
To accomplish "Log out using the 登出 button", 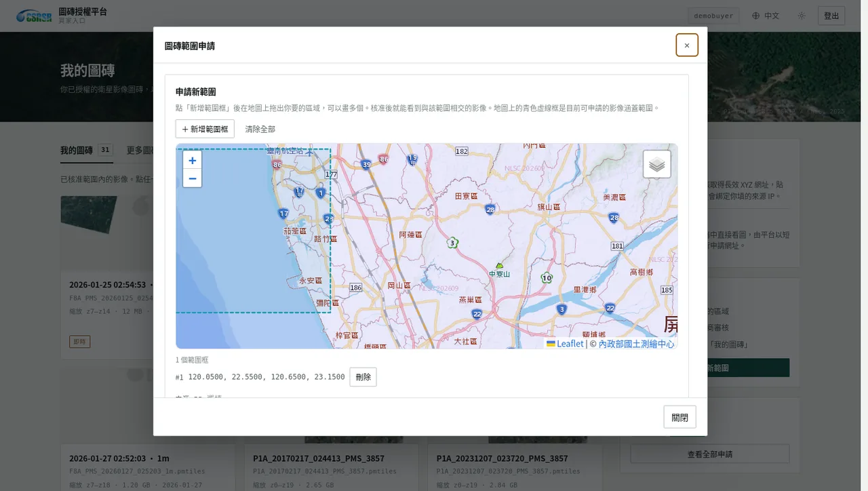I will click(x=831, y=16).
